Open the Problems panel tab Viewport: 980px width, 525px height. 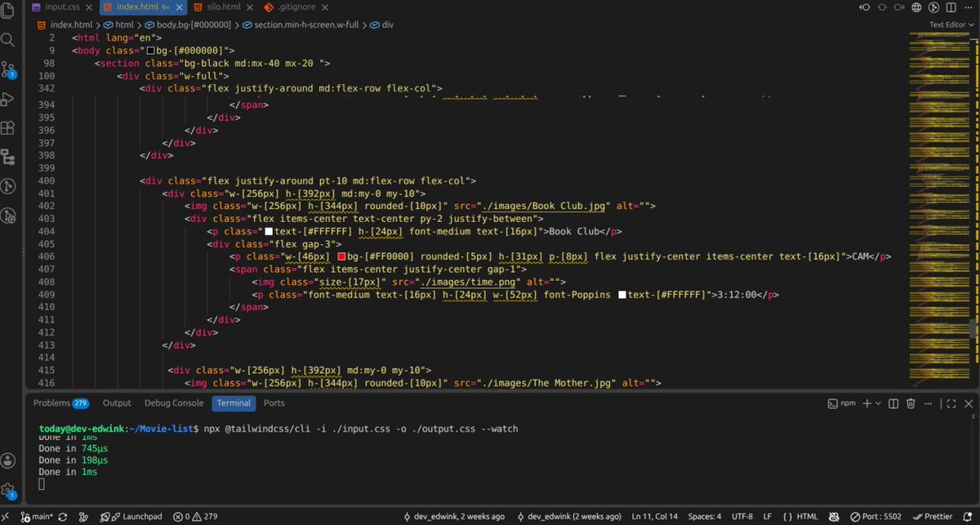[x=60, y=403]
